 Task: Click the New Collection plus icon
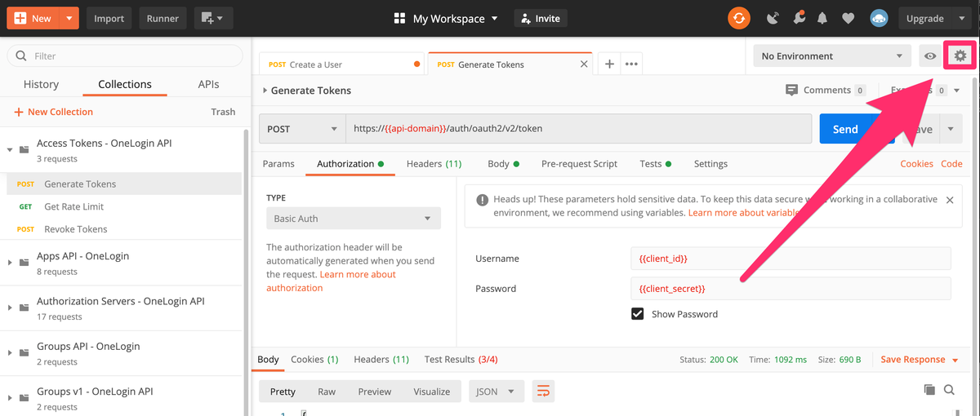click(19, 112)
